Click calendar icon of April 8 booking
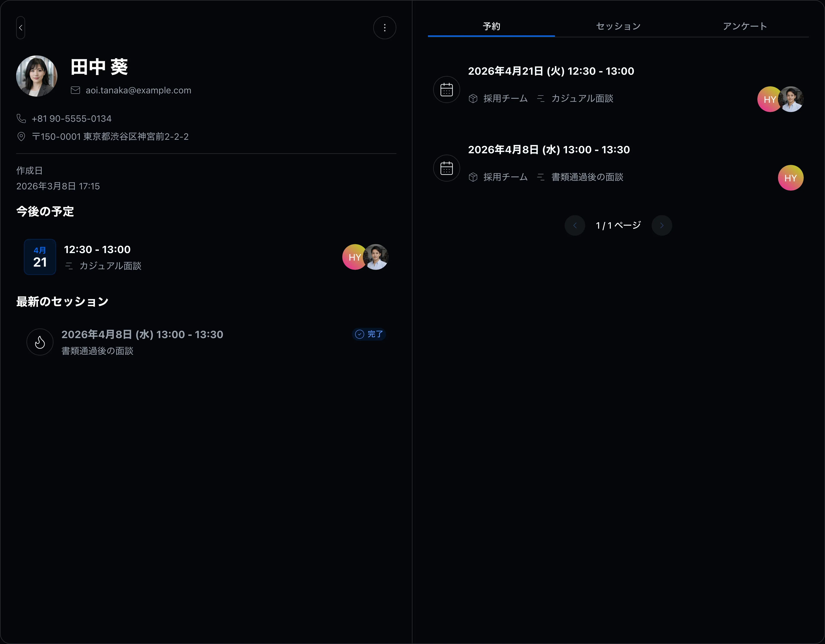Screen dimensions: 825x644 click(446, 168)
